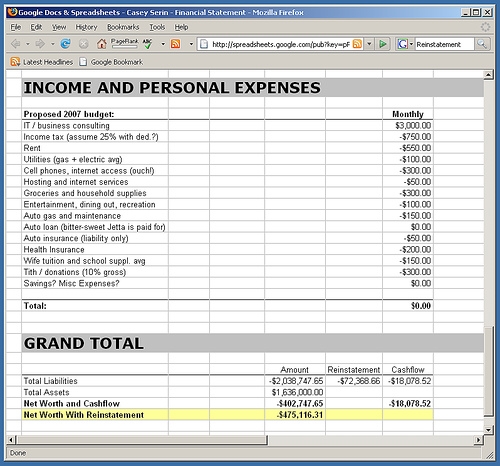Open the search engine selector dropdown
This screenshot has width=500, height=466.
point(411,44)
